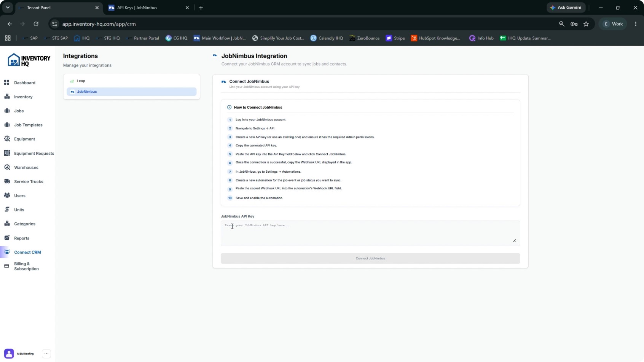This screenshot has width=644, height=362.
Task: Click the M&M Roofing user avatar
Action: pyautogui.click(x=9, y=354)
